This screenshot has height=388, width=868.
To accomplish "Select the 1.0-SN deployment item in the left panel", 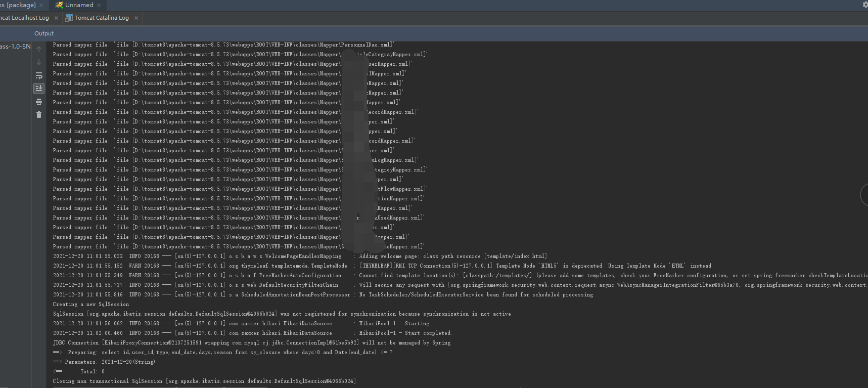I will click(x=15, y=47).
